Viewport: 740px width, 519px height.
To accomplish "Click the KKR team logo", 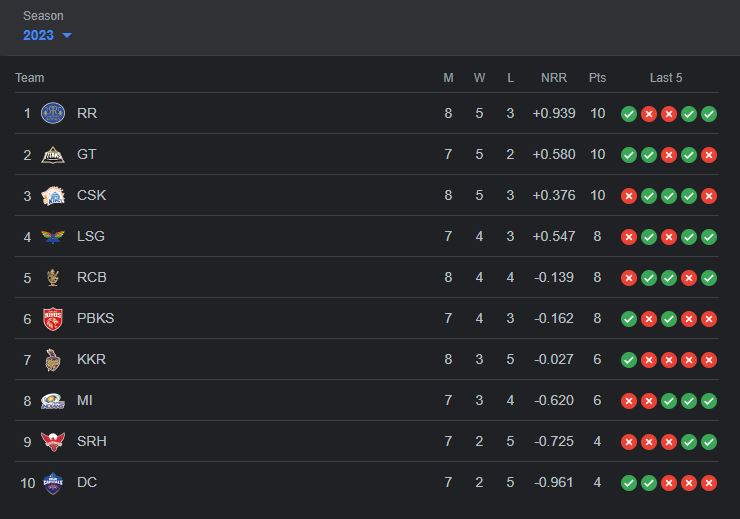I will (53, 359).
